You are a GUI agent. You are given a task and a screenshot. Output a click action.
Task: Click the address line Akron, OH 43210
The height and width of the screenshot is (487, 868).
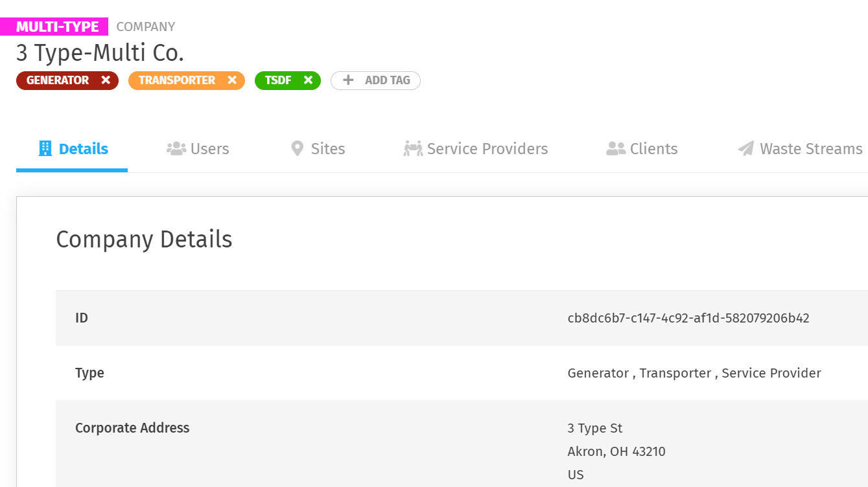point(616,451)
